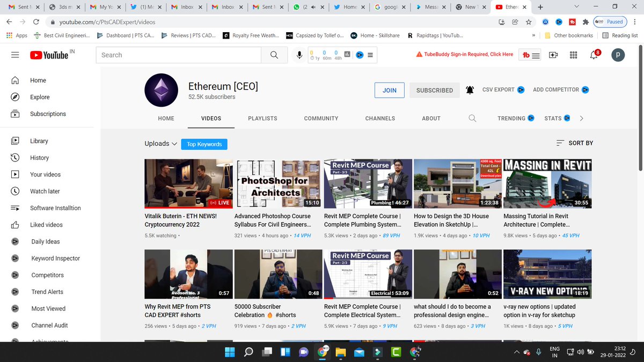
Task: Open File Explorer from taskbar
Action: click(340, 352)
